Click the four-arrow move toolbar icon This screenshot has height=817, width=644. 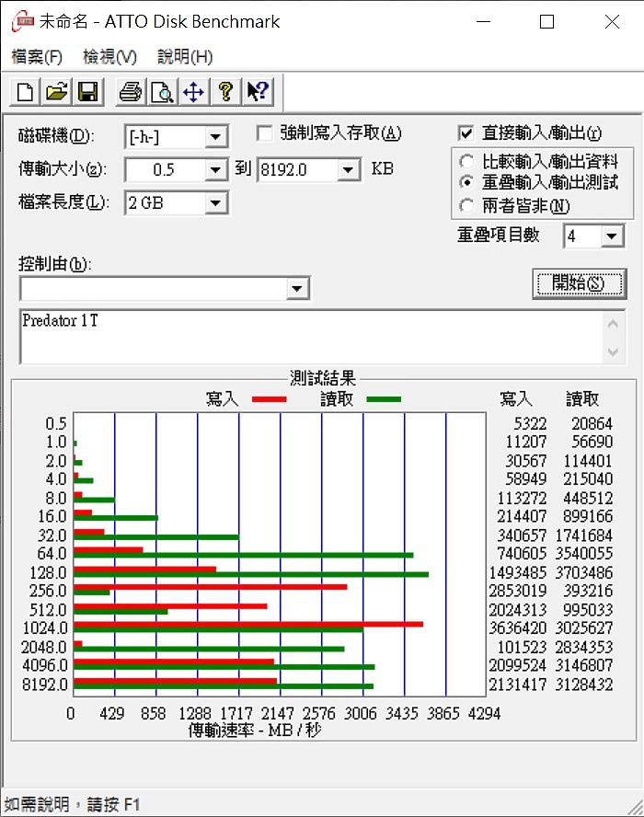[194, 92]
